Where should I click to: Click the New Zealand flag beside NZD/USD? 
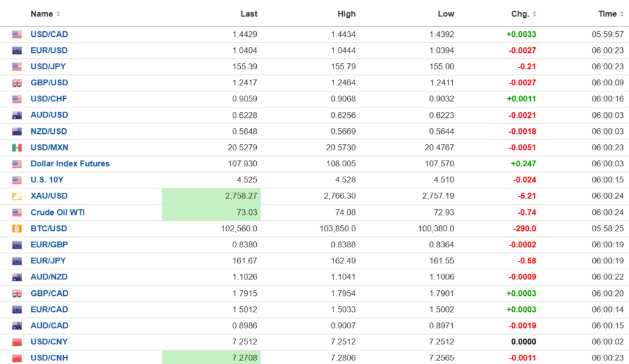[17, 131]
